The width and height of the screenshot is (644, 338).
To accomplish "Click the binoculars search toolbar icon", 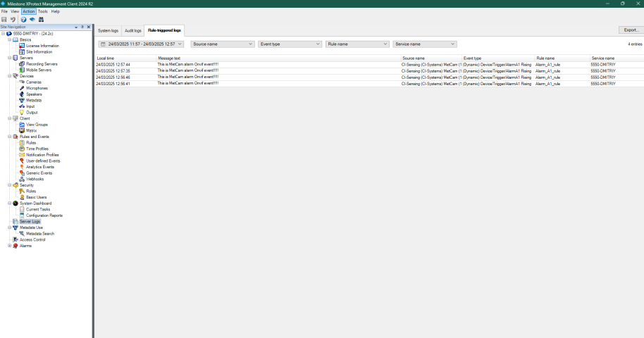I will pos(41,20).
